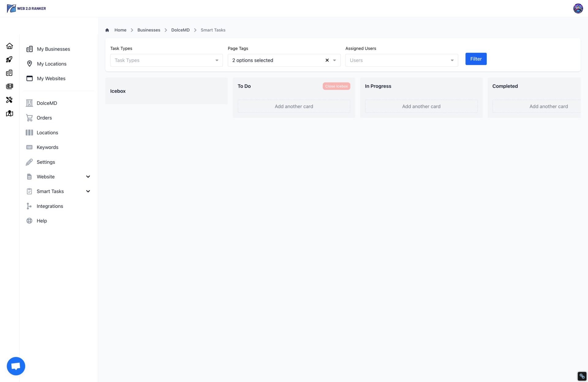Open the media cards icon in the sidebar rail
The image size is (588, 382).
9,86
